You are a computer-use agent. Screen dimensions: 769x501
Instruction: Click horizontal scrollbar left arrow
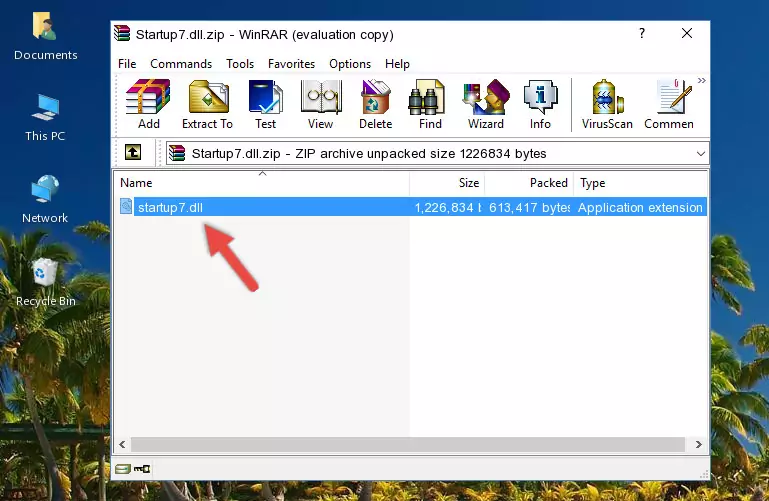[x=123, y=445]
